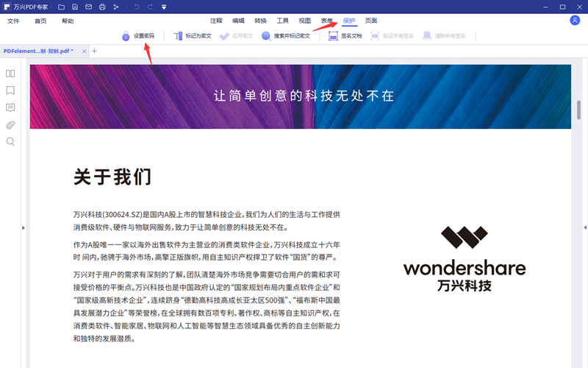Open the attachments paperclip panel
Viewport: 588px width, 368px height.
(x=10, y=124)
